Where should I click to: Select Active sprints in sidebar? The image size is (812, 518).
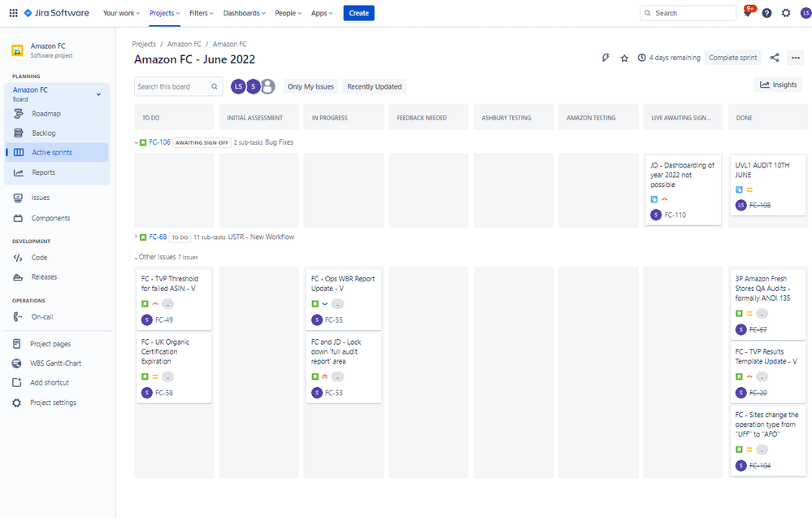(x=57, y=152)
